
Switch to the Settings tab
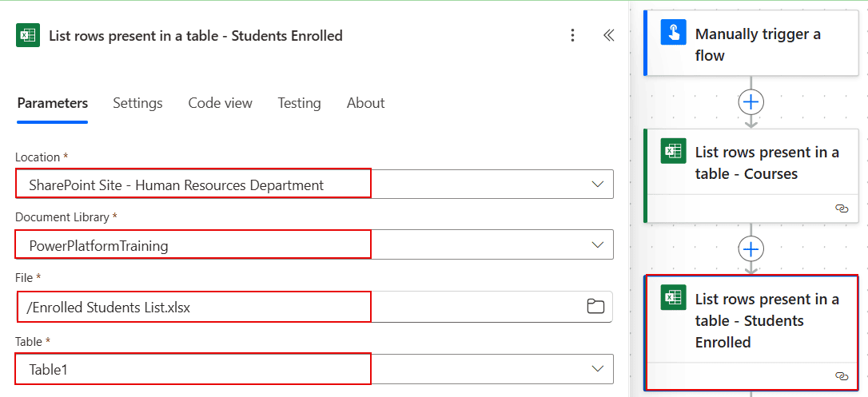point(137,103)
